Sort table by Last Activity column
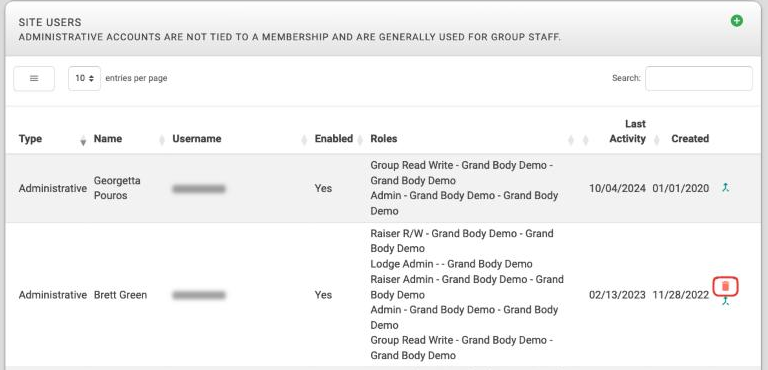Image resolution: width=768 pixels, height=370 pixels. tap(627, 131)
